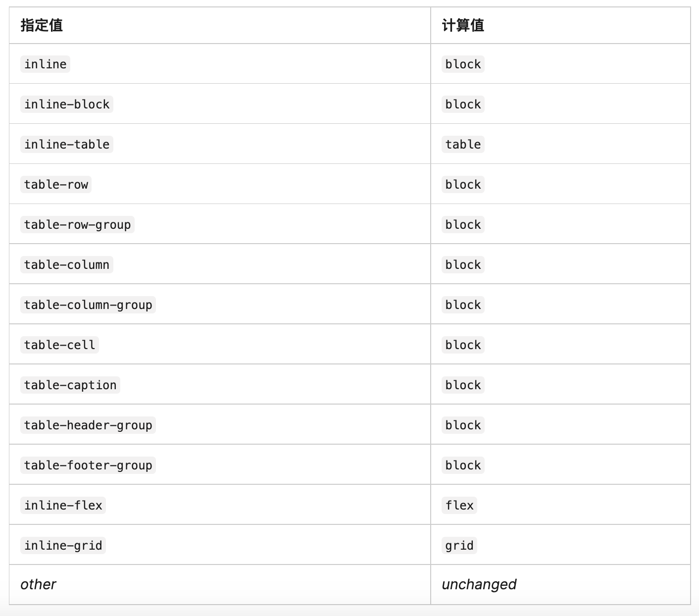
Task: Select the inline-table code label
Action: [x=67, y=145]
